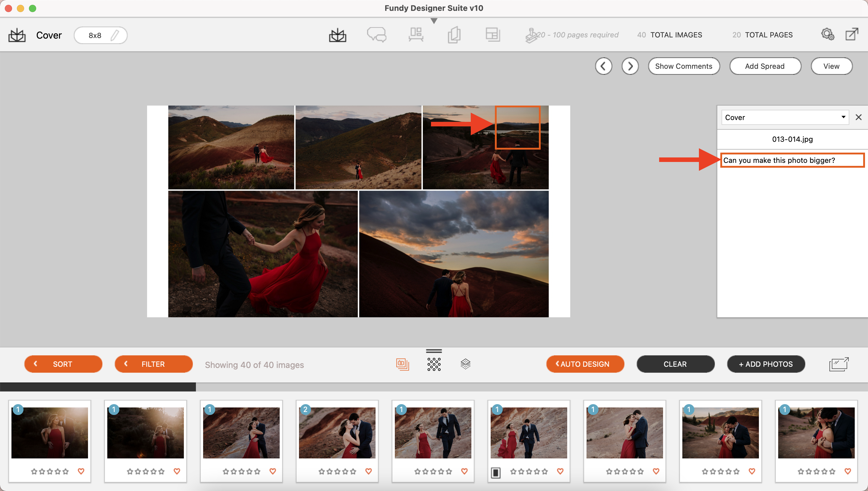Toggle the heart on the eighth thumbnail
The width and height of the screenshot is (868, 491).
click(x=752, y=471)
